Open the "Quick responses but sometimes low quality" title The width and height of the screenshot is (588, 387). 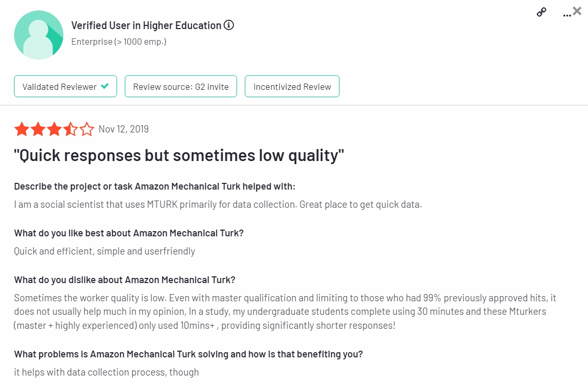click(179, 155)
